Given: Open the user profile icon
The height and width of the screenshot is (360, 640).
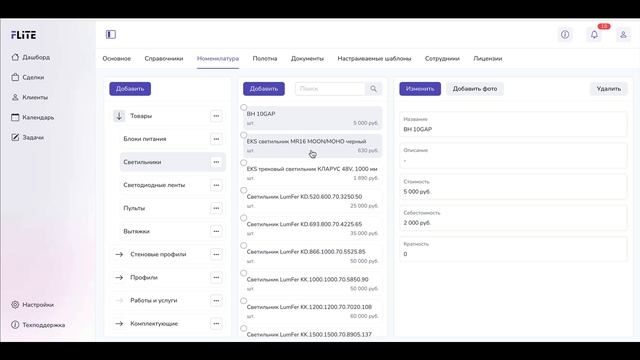Looking at the screenshot, I should point(623,35).
